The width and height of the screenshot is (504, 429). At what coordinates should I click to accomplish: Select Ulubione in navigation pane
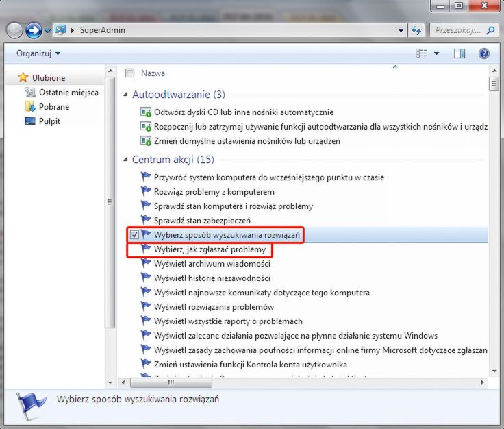click(48, 78)
